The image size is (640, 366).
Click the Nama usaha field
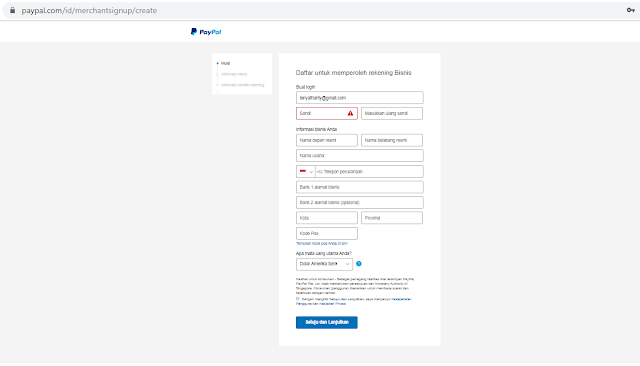(359, 155)
